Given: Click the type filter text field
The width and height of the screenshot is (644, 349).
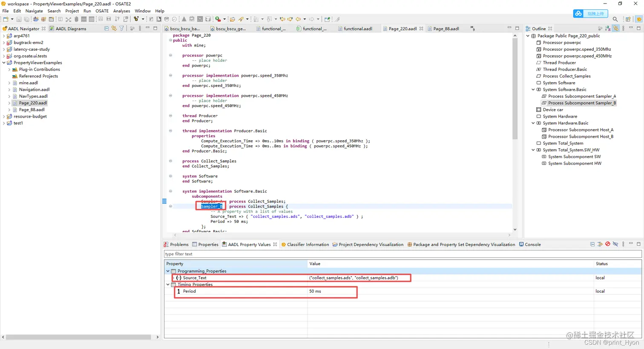Looking at the screenshot, I should click(402, 254).
